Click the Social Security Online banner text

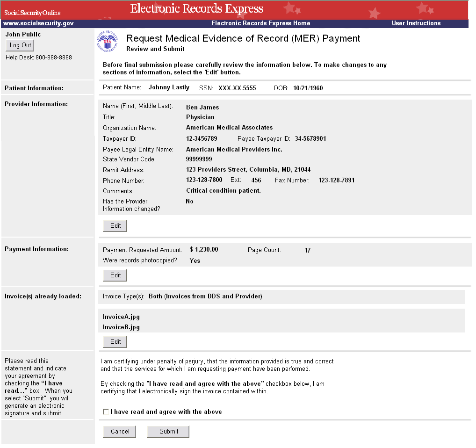pos(32,13)
